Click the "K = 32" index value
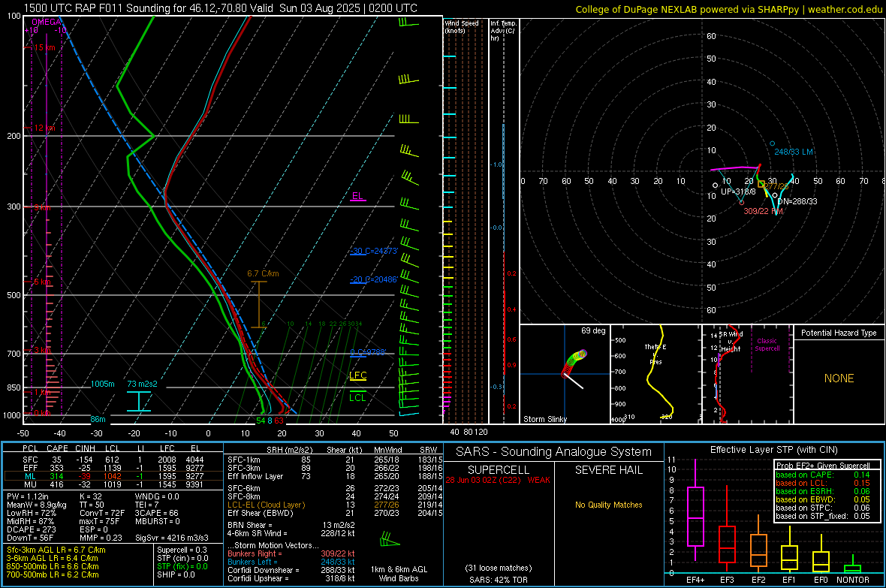This screenshot has height=588, width=886. tap(91, 496)
